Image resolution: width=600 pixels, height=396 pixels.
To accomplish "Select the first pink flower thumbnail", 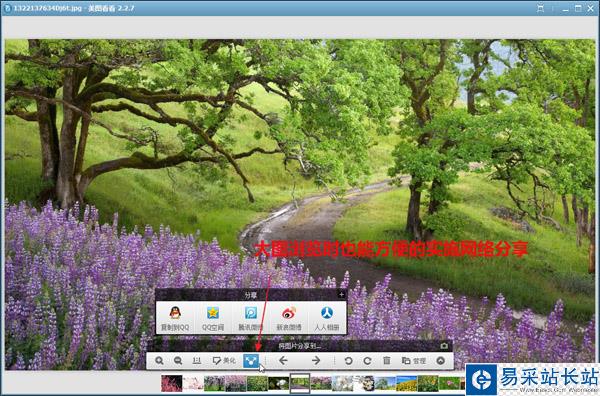I will pyautogui.click(x=172, y=383).
